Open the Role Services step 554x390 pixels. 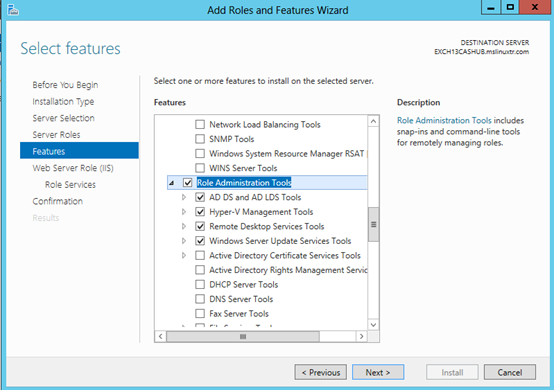[70, 185]
